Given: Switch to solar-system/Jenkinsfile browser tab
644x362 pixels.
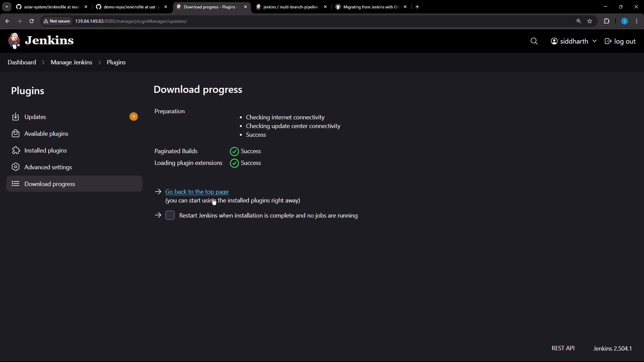Looking at the screenshot, I should [51, 7].
